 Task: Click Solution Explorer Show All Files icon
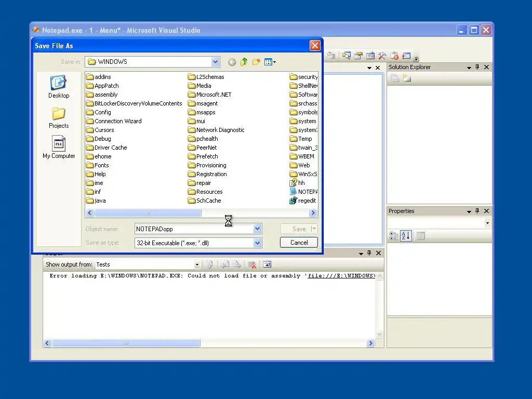pyautogui.click(x=406, y=78)
